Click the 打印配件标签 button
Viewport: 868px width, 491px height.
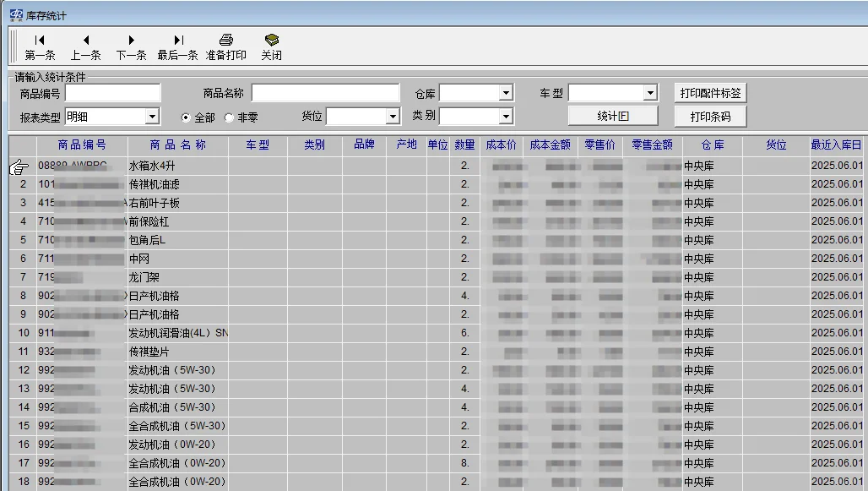710,93
